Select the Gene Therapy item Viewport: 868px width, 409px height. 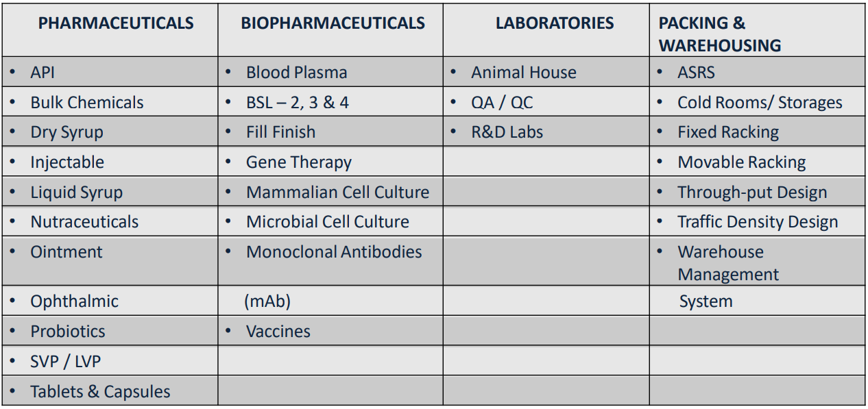click(x=298, y=162)
